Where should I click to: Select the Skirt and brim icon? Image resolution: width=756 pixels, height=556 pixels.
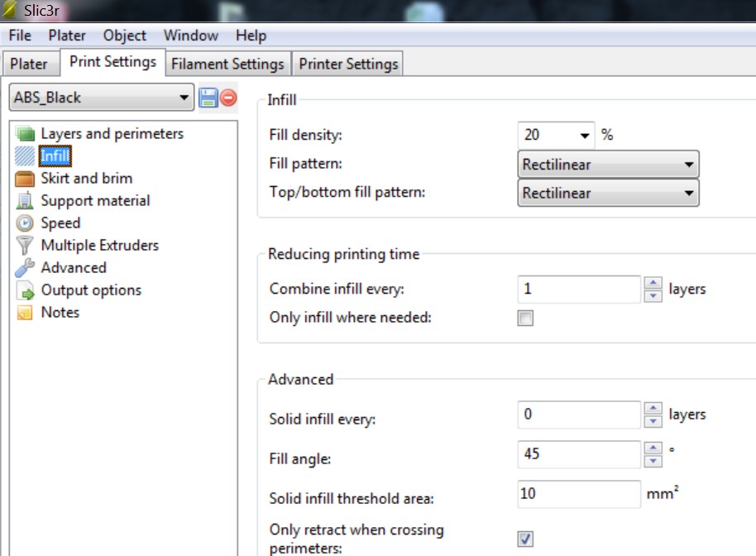(26, 179)
